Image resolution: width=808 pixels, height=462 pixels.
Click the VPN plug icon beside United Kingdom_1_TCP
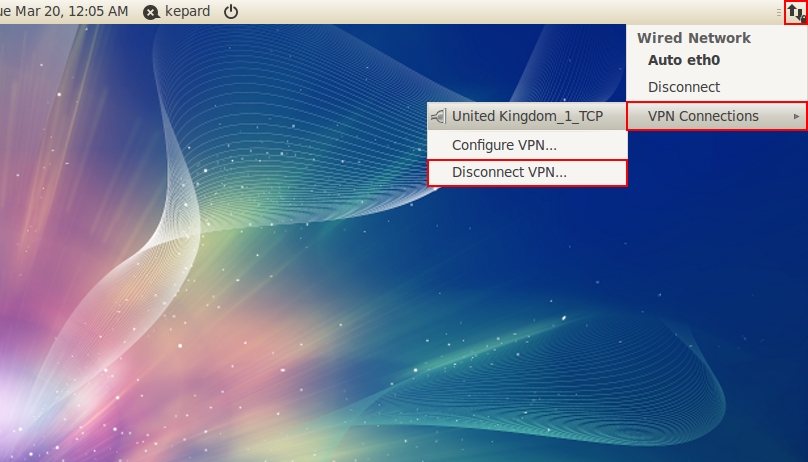439,116
